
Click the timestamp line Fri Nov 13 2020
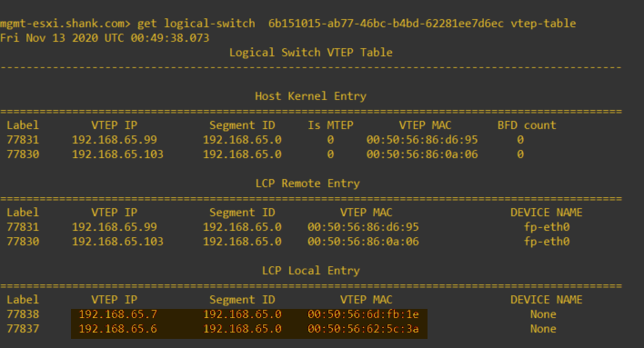(x=105, y=38)
